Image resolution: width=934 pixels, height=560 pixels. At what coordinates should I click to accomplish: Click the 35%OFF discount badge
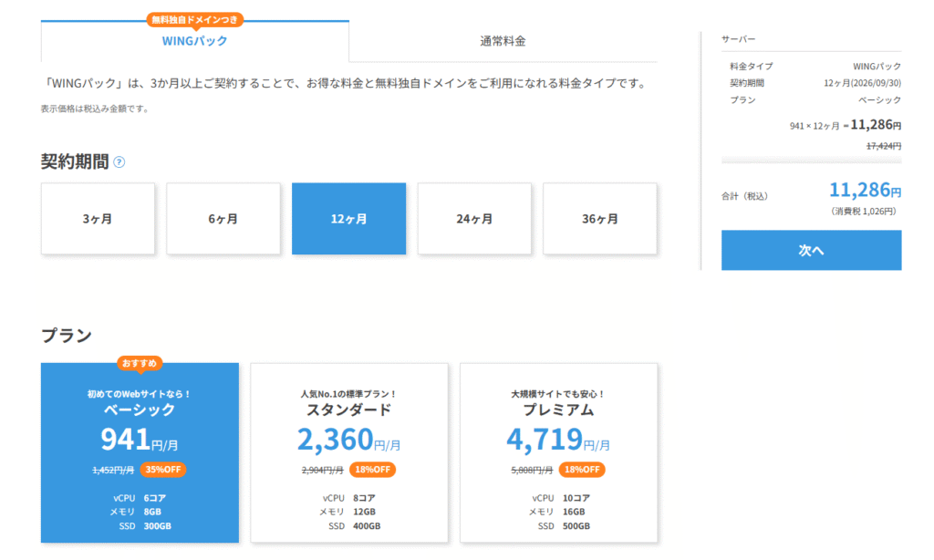[163, 470]
